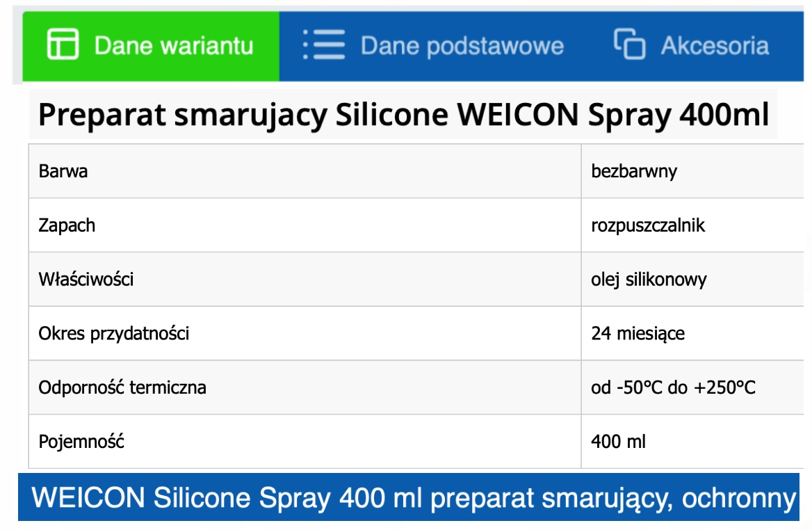Screen dimensions: 812x530
Task: Click the olej silikonowy value
Action: (x=649, y=279)
